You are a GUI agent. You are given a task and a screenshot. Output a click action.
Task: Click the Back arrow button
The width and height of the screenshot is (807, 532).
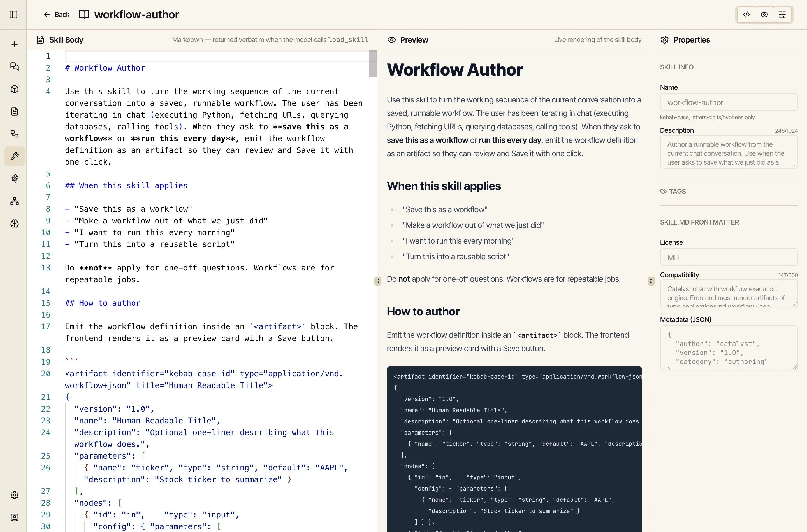coord(56,15)
